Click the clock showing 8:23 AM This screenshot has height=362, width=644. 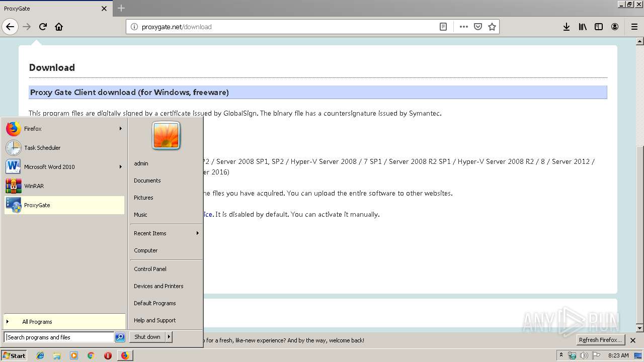[x=618, y=355]
